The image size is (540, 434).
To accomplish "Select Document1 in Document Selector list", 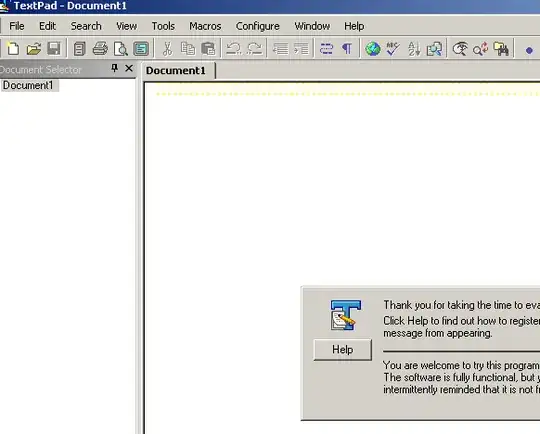I will (29, 85).
